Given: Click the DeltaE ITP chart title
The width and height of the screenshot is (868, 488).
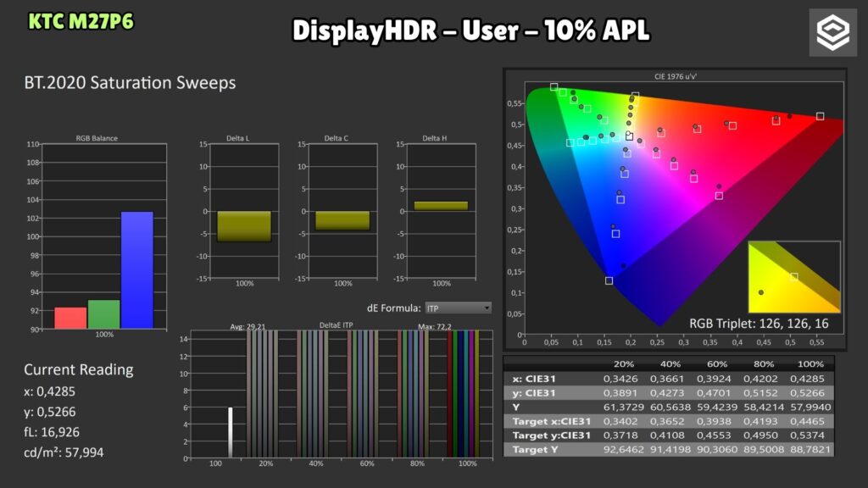Looking at the screenshot, I should click(336, 325).
